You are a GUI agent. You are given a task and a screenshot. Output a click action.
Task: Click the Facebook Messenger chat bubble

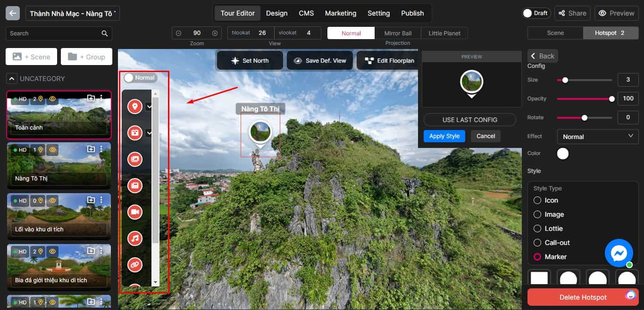tap(619, 253)
